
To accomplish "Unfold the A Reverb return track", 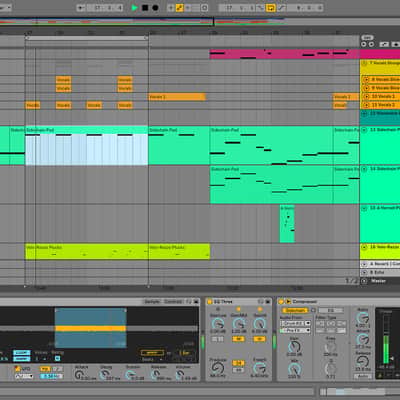I will click(x=365, y=264).
